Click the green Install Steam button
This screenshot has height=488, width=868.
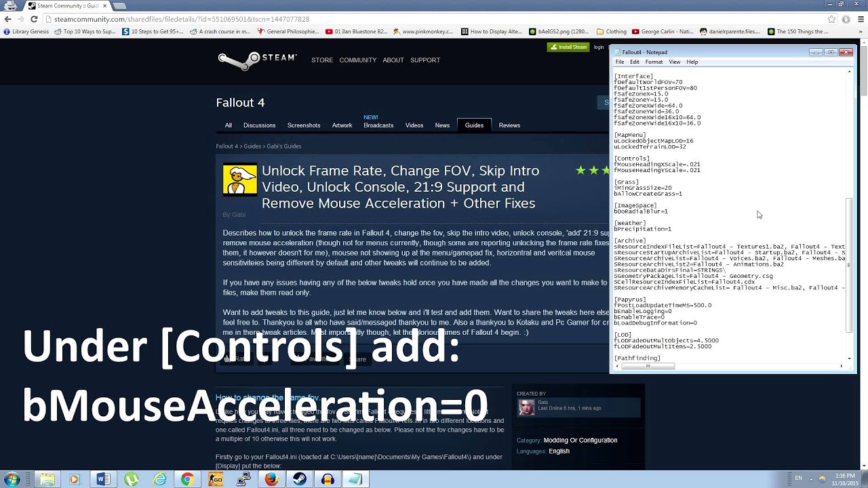(568, 47)
